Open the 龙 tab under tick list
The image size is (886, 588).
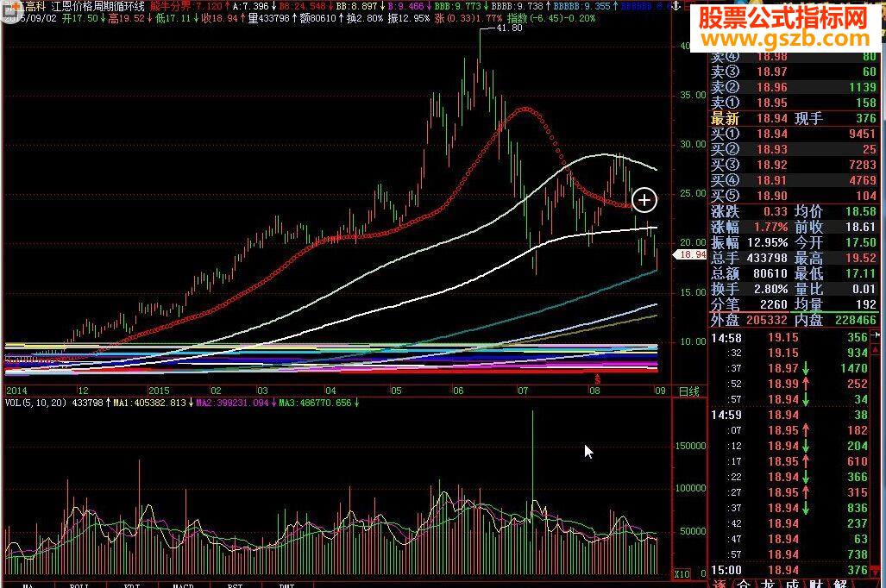[x=767, y=583]
